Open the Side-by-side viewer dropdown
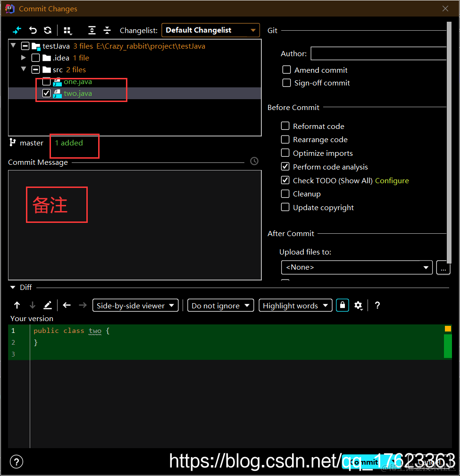The image size is (460, 476). [x=135, y=306]
